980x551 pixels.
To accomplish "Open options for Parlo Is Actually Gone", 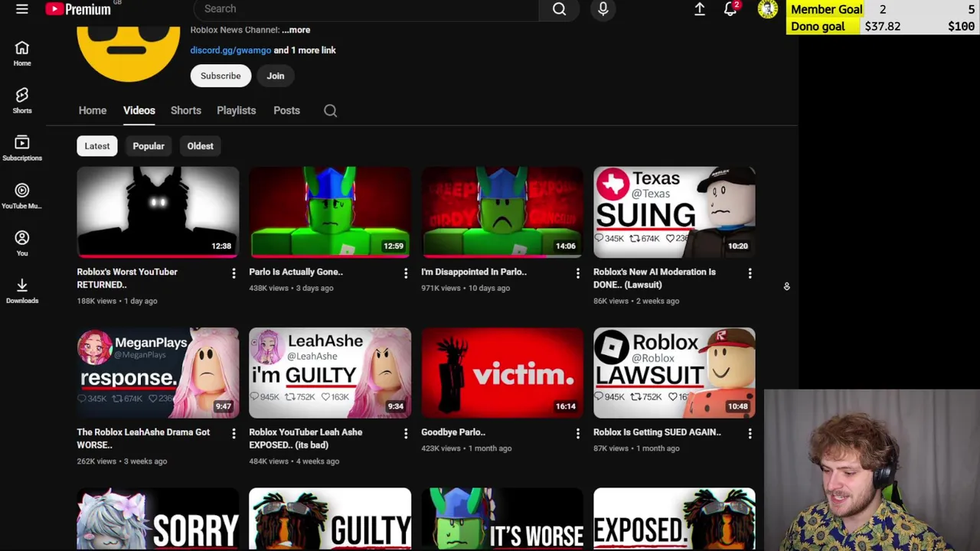I will pos(406,273).
